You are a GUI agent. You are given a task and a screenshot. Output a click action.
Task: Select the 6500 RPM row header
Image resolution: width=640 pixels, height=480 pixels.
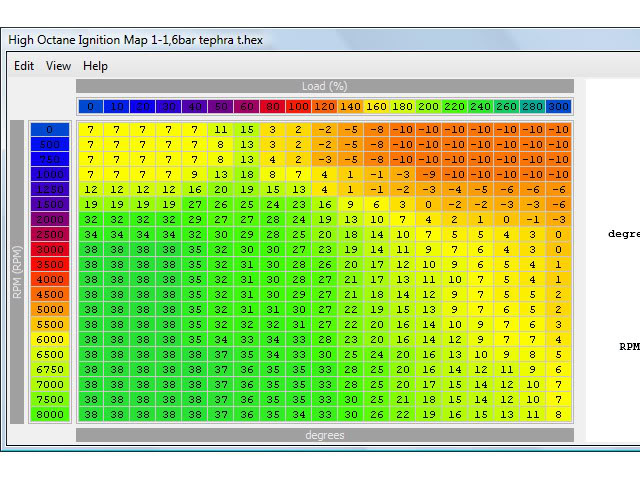[50, 354]
